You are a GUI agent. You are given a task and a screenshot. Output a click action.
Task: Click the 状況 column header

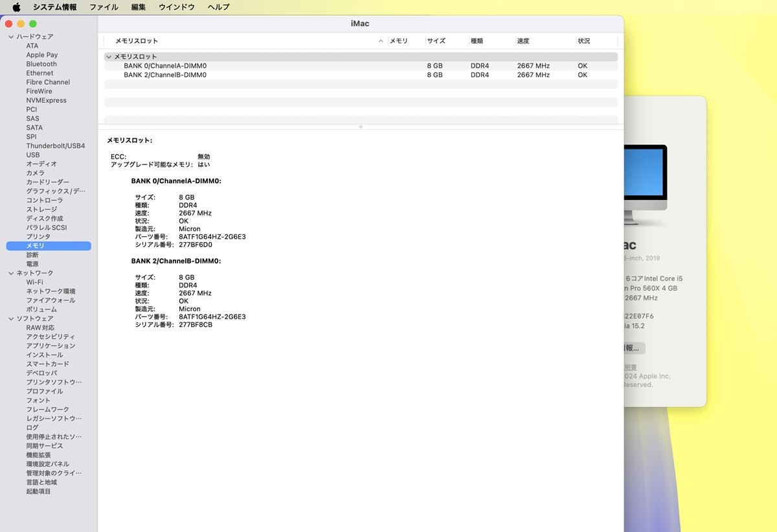[x=584, y=41]
